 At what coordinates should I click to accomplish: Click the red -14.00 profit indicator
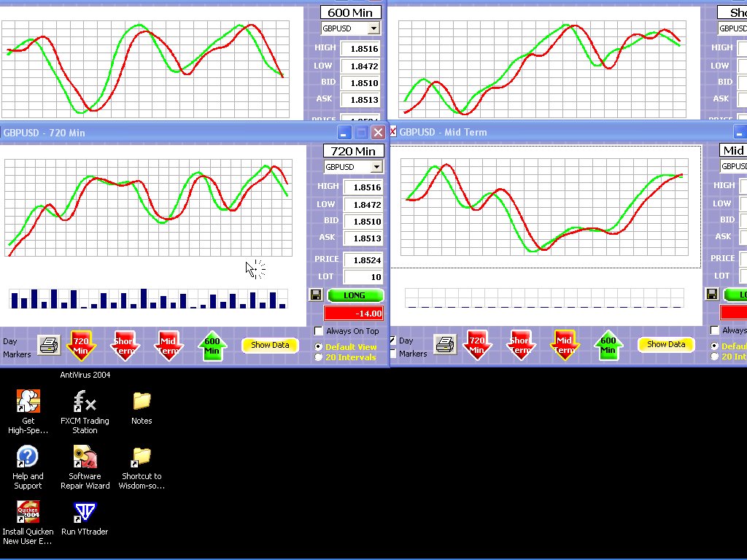[354, 314]
